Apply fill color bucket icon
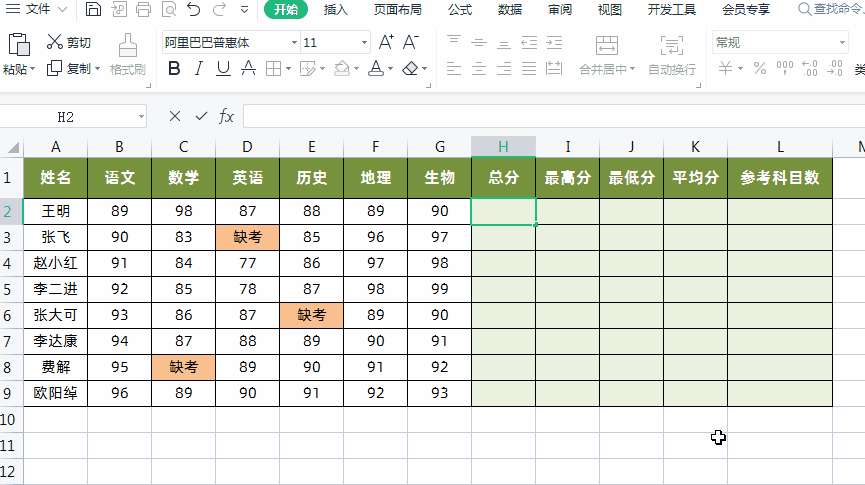Viewport: 865px width, 485px height. (x=342, y=68)
